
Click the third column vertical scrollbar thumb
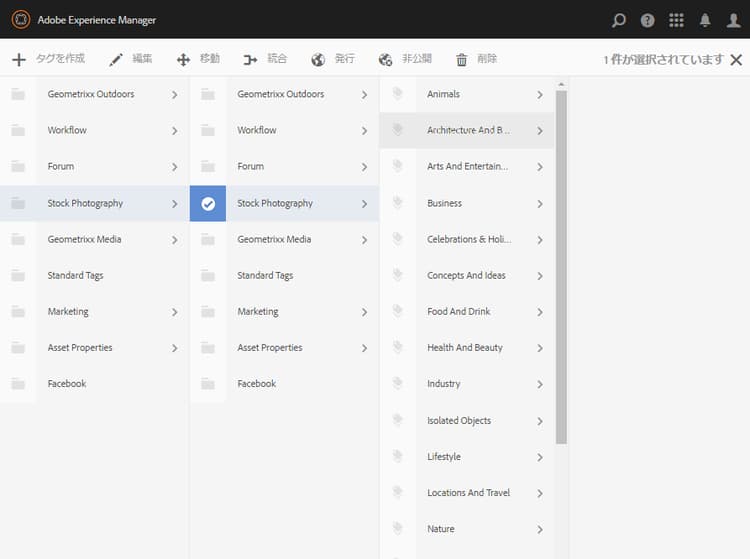[561, 267]
